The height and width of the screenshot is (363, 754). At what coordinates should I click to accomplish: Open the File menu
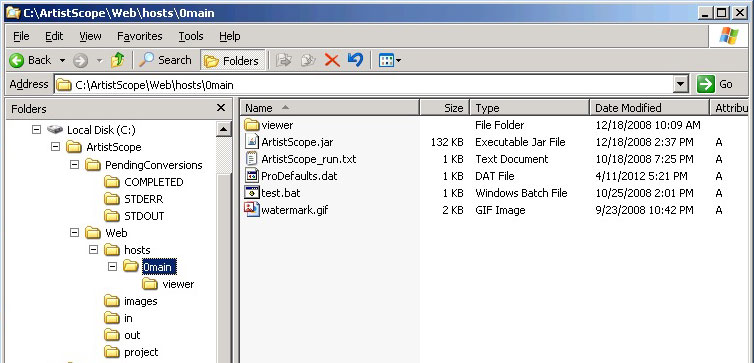coord(21,36)
